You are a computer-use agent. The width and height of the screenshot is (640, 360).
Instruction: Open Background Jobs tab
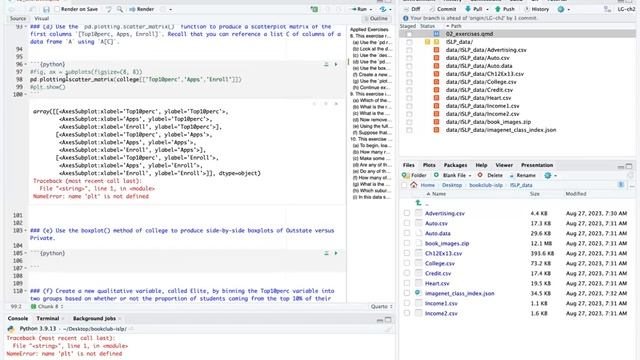point(94,318)
